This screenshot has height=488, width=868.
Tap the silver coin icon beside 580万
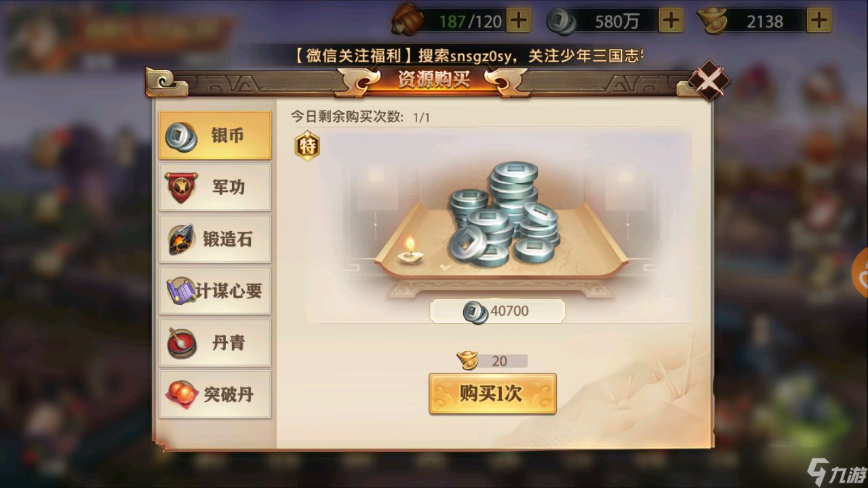tap(561, 22)
